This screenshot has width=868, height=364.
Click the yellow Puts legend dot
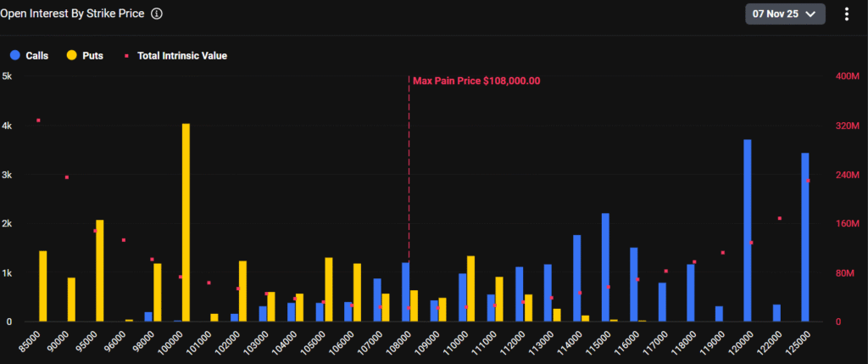click(x=71, y=55)
